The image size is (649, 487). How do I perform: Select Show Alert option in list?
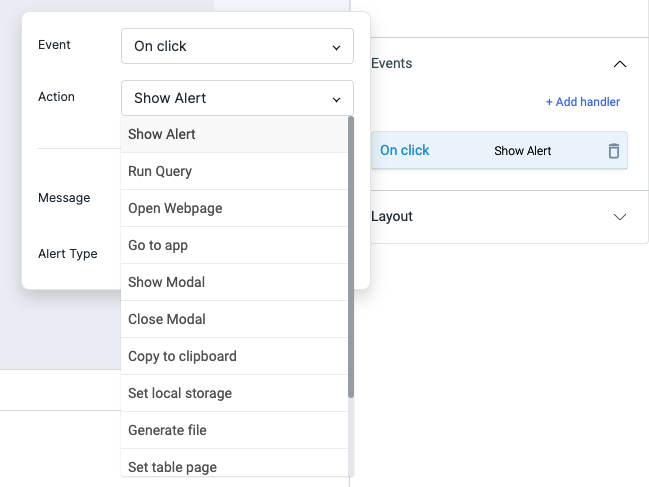coord(162,134)
